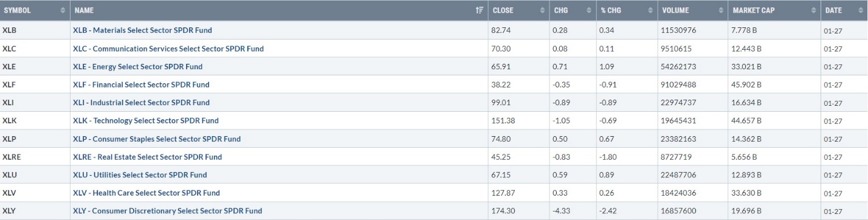Click the MARKET CAP header label
868x220 pixels.
[754, 11]
